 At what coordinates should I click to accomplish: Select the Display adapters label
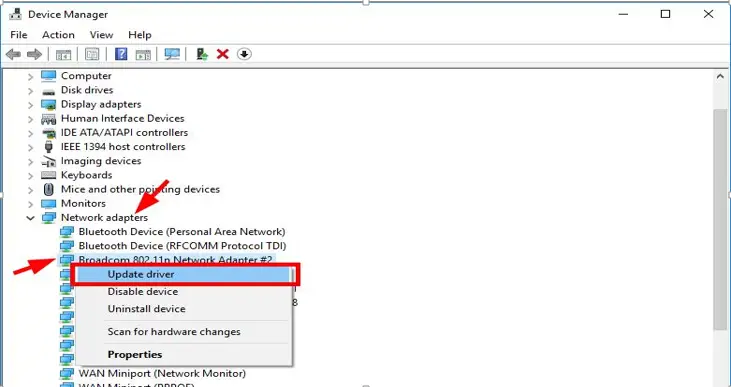(101, 104)
